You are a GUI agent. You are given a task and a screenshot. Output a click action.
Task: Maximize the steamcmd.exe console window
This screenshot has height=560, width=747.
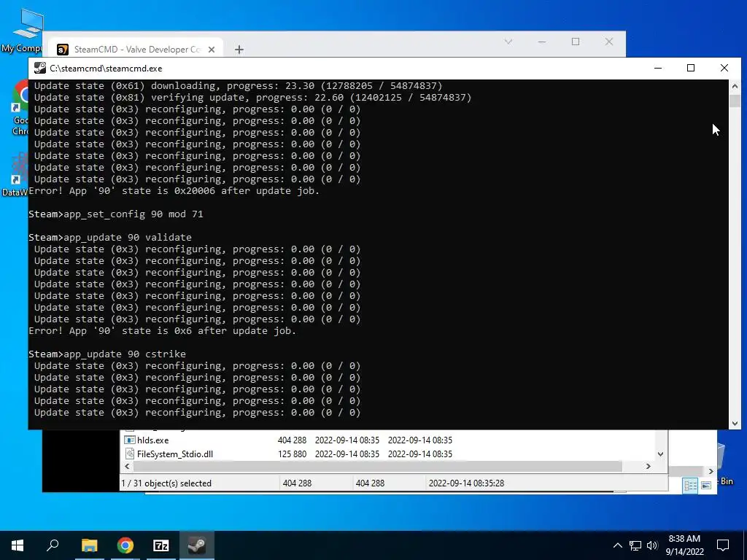691,68
